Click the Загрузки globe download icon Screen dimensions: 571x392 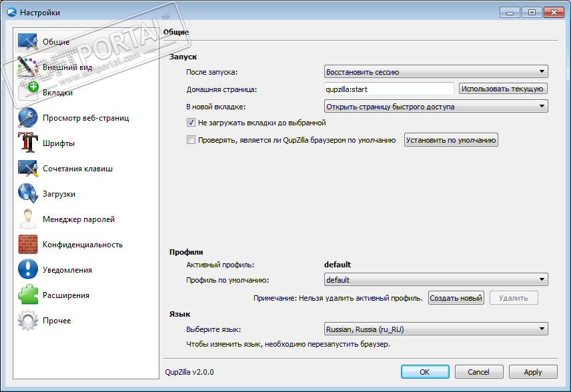coord(28,193)
